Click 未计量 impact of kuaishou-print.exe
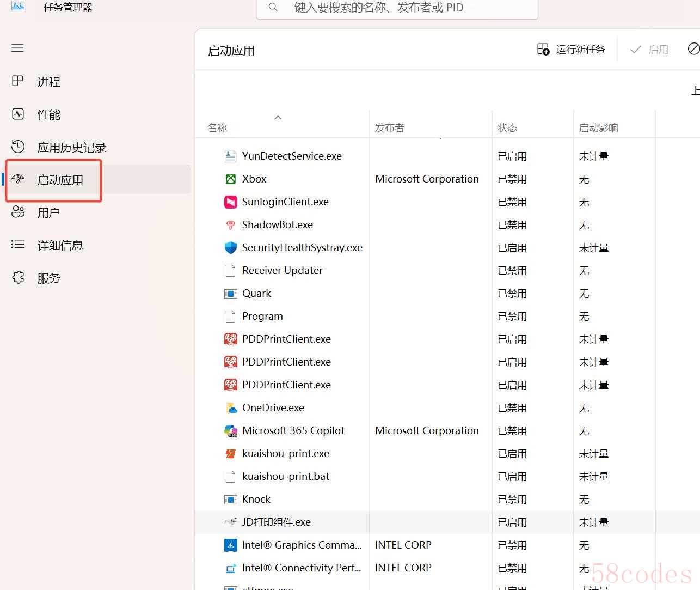This screenshot has width=700, height=590. (x=594, y=453)
